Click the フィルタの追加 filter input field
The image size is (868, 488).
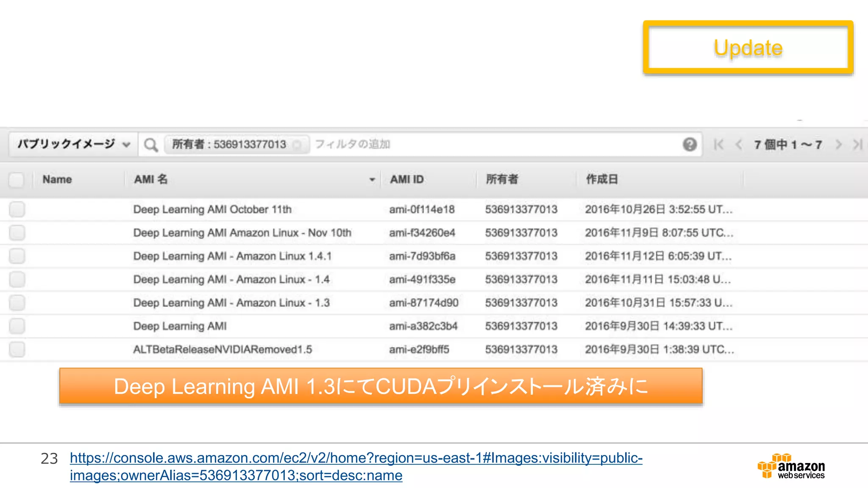466,144
